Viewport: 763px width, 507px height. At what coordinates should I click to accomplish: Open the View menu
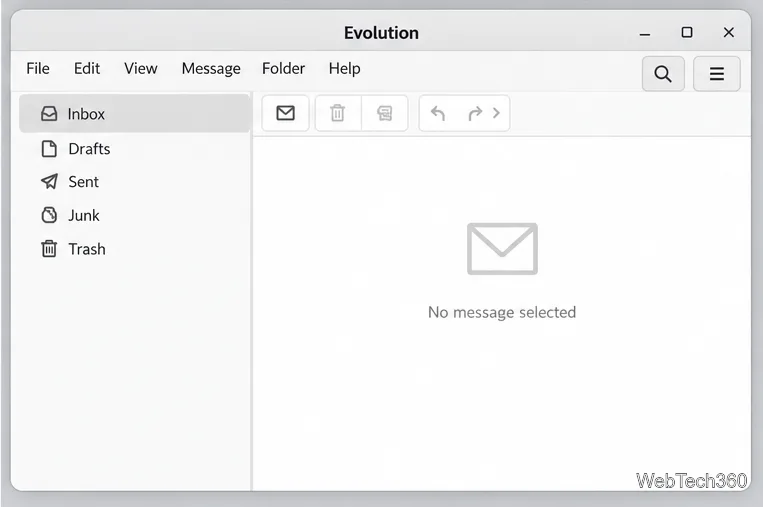141,68
